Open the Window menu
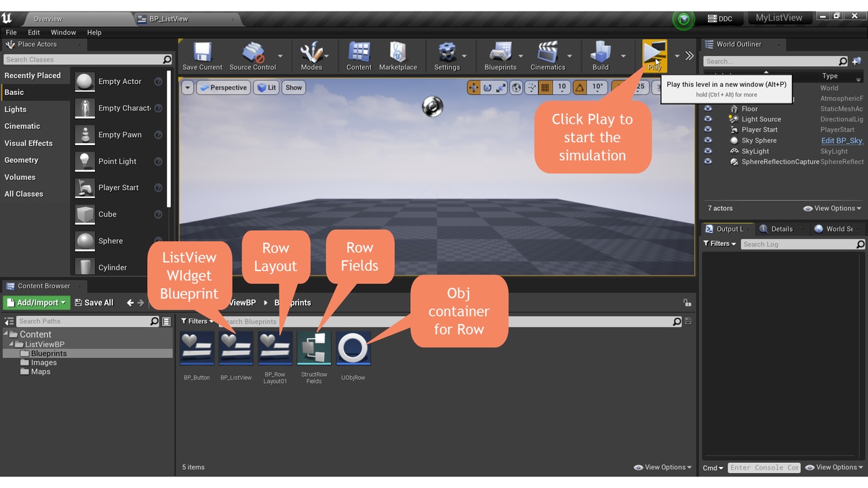Viewport: 868px width, 488px height. coord(64,33)
